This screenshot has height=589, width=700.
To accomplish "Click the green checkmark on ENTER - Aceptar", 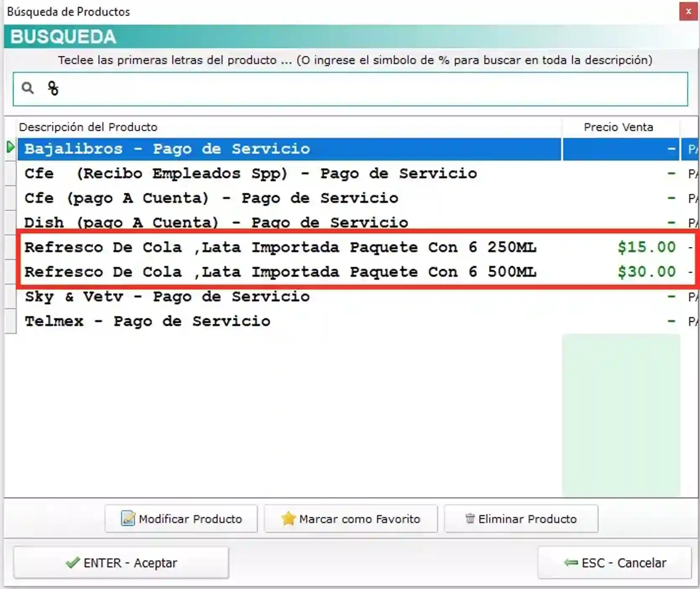I will pos(73,563).
